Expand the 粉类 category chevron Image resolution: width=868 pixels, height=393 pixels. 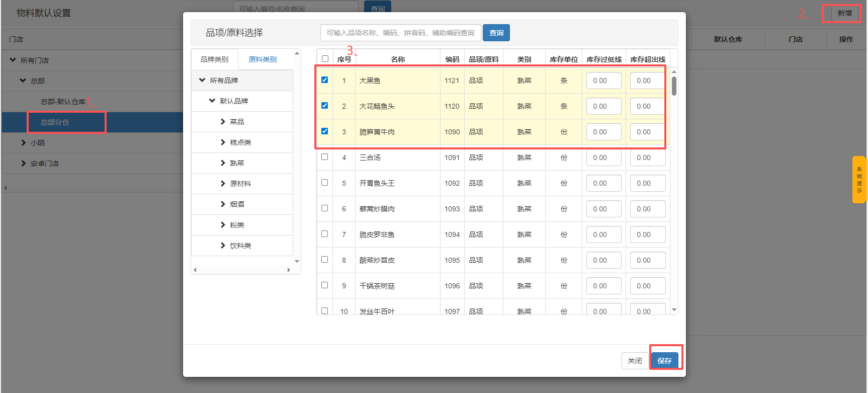tap(223, 225)
